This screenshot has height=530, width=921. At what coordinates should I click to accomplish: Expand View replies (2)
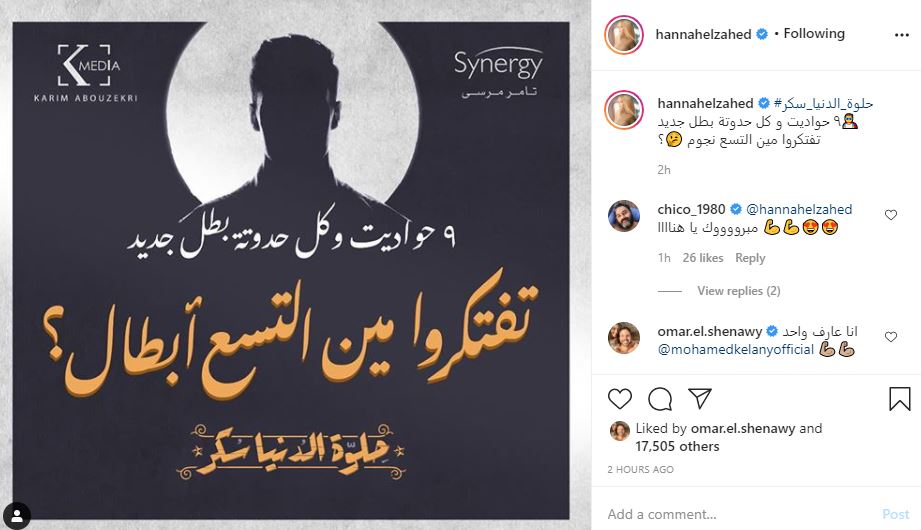[x=738, y=291]
